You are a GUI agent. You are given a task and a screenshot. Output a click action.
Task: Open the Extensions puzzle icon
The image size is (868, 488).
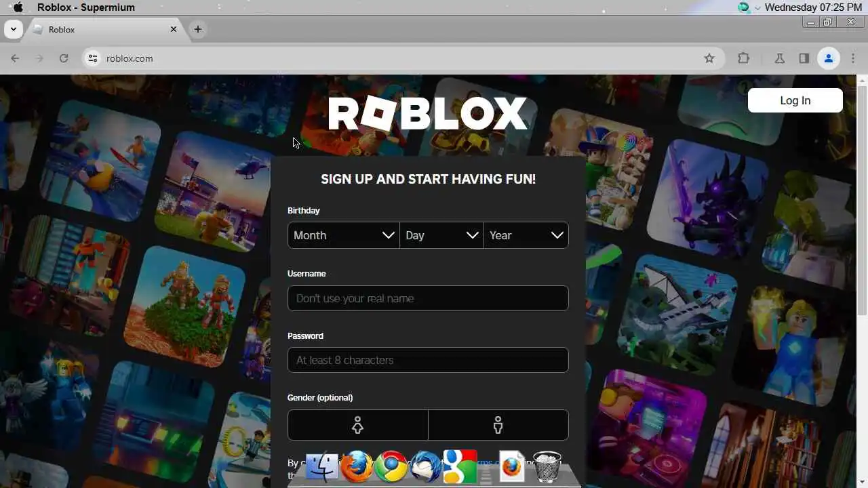(744, 58)
